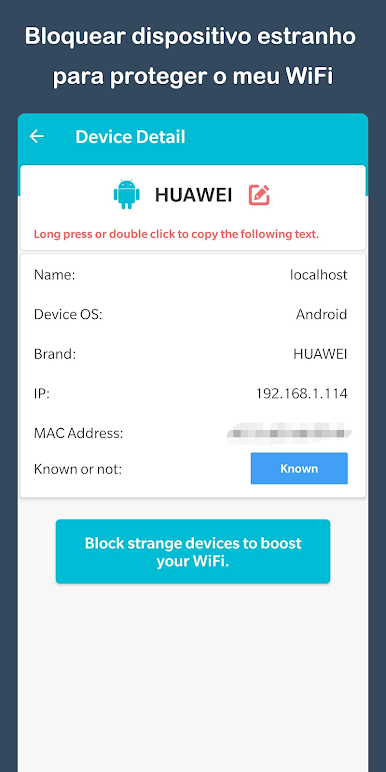This screenshot has height=772, width=386.
Task: Click the Device OS: label
Action: pos(68,314)
